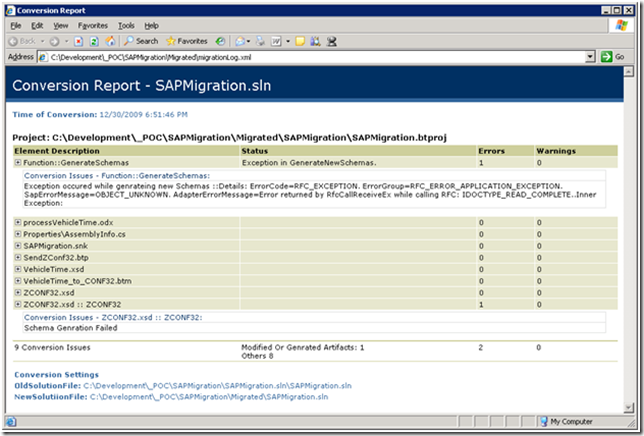The image size is (644, 436).
Task: Click the Home icon in toolbar
Action: (108, 41)
